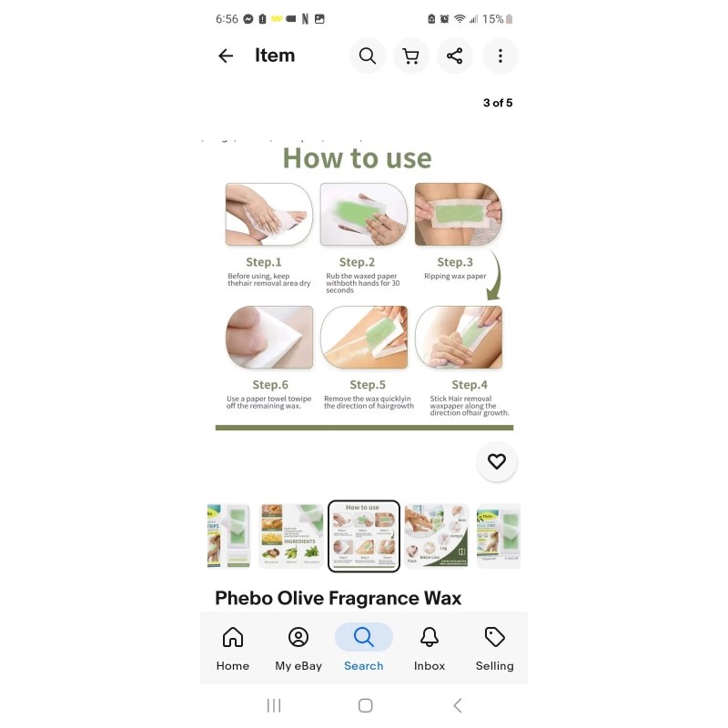Open search with magnifier icon in header
Image resolution: width=728 pixels, height=728 pixels.
(368, 56)
